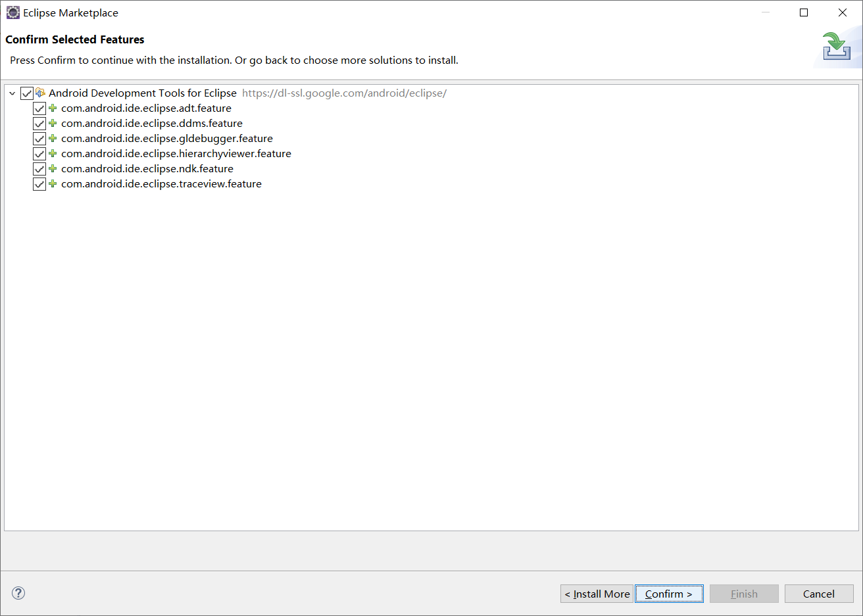
Task: Uncheck the com.android.ide.eclipse.adt.feature checkbox
Action: tap(39, 108)
